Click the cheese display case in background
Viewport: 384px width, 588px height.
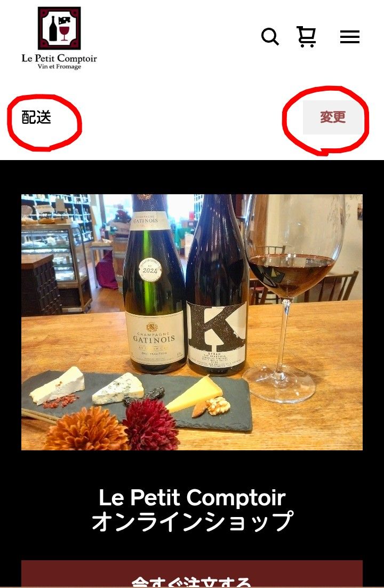point(56,263)
